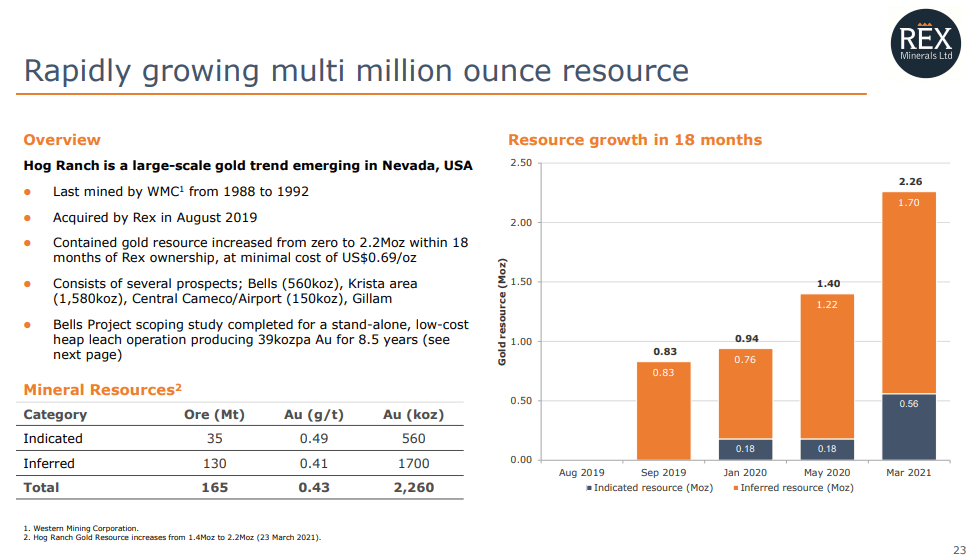Click the 'Last mined by WMC' bullet

[x=181, y=192]
